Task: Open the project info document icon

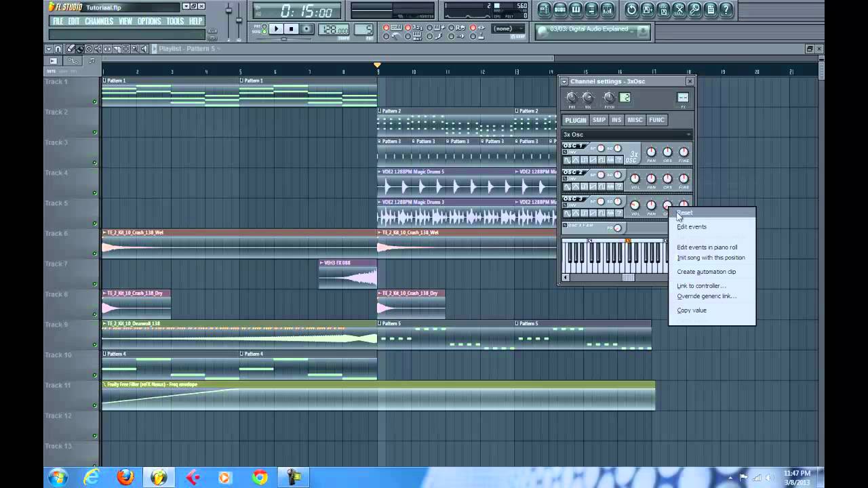Action: pyautogui.click(x=710, y=9)
